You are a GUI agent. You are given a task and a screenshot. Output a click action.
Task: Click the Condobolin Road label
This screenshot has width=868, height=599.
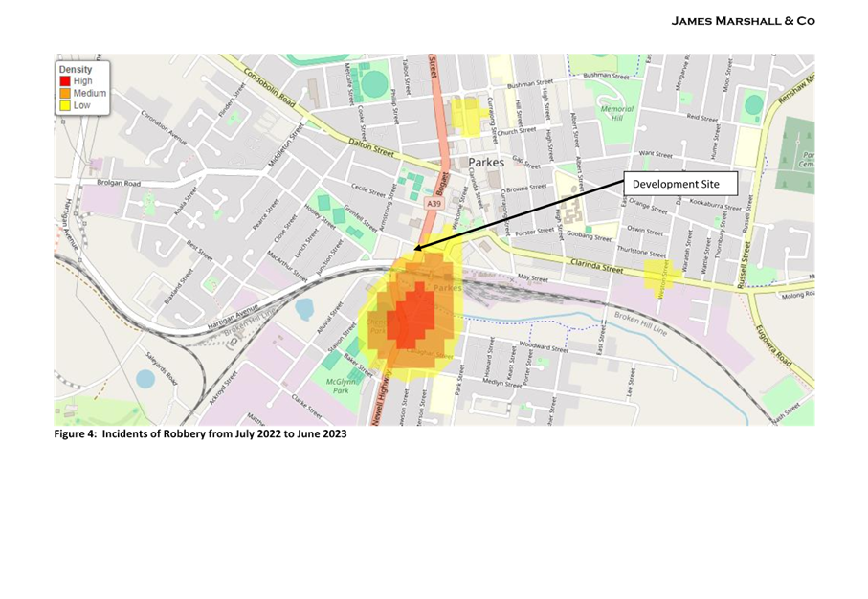tap(270, 89)
